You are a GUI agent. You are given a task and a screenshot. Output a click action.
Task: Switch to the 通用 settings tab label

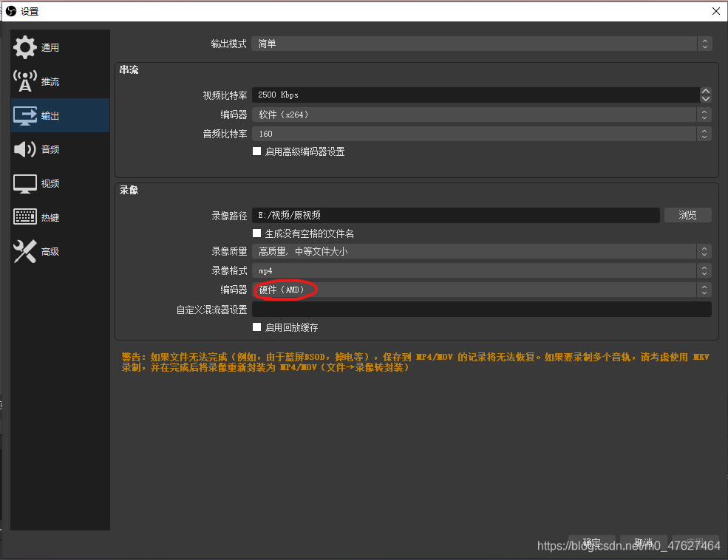(50, 48)
